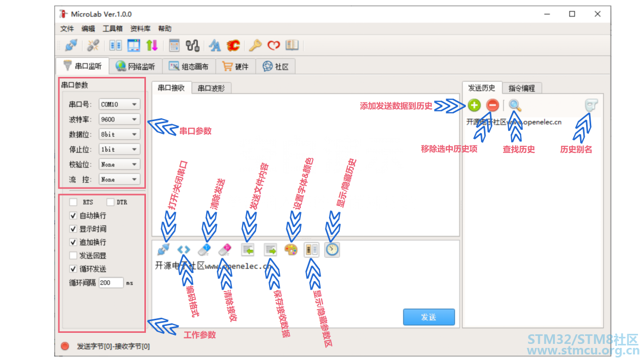Open the 编辑 menu
Image resolution: width=644 pixels, height=362 pixels.
(x=88, y=29)
